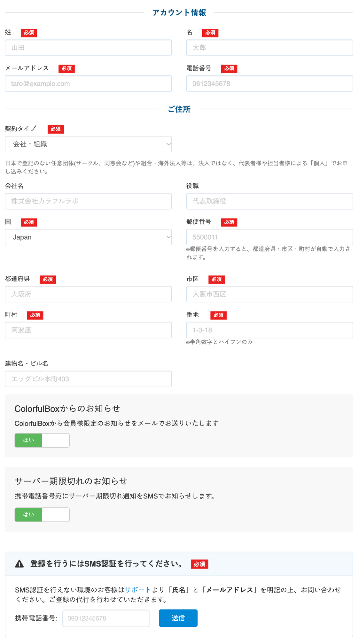Click the 建物名・ビル名 input field
The height and width of the screenshot is (644, 358).
88,379
